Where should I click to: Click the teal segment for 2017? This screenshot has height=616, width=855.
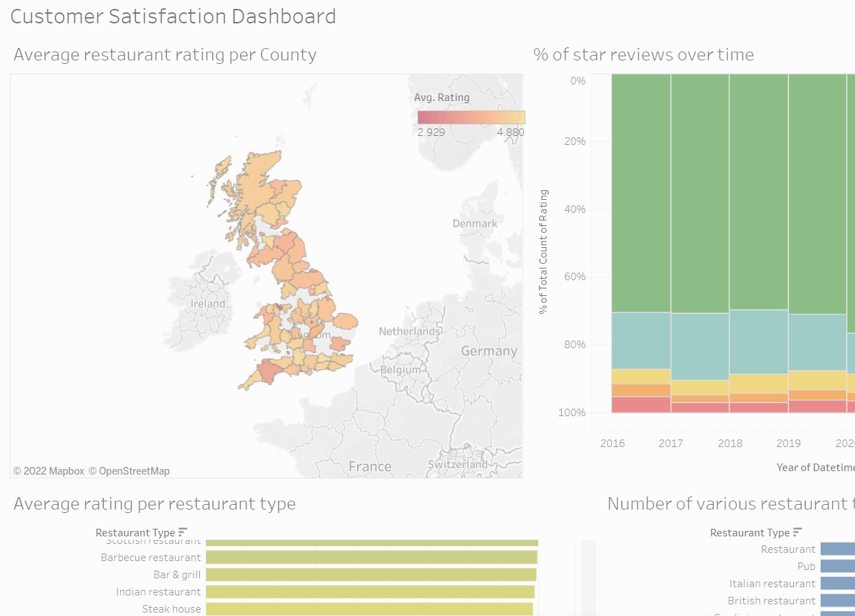700,347
